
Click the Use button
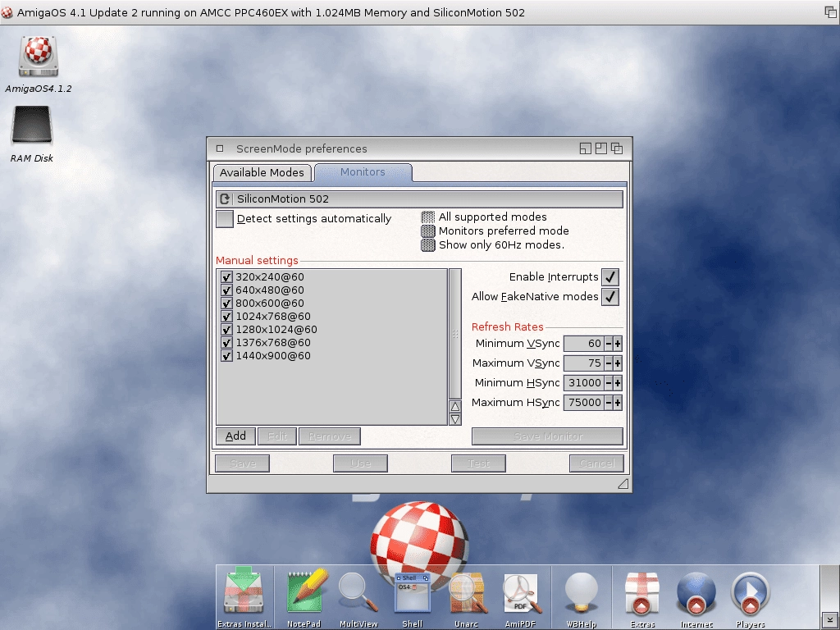point(361,463)
